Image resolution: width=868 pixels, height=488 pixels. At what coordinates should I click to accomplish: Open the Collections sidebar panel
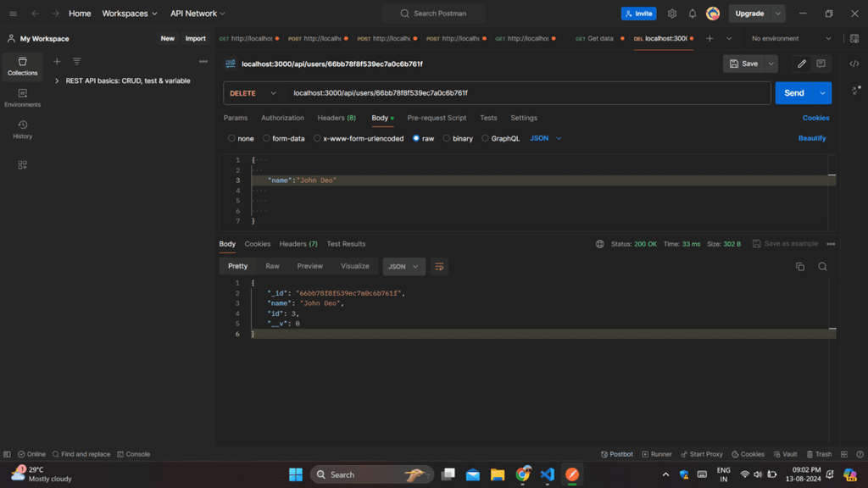point(22,66)
